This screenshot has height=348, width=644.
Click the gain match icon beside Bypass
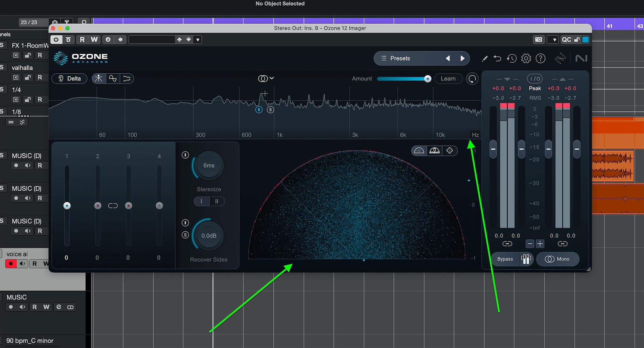(526, 259)
